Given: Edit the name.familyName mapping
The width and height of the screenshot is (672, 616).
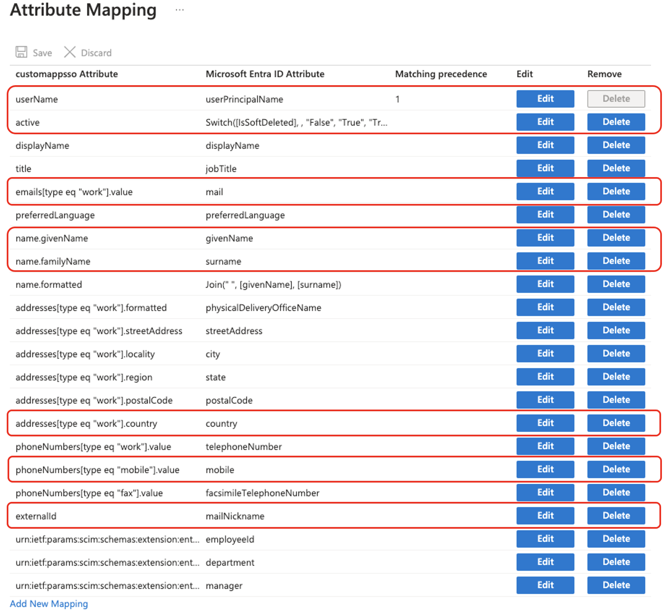Looking at the screenshot, I should click(x=545, y=261).
